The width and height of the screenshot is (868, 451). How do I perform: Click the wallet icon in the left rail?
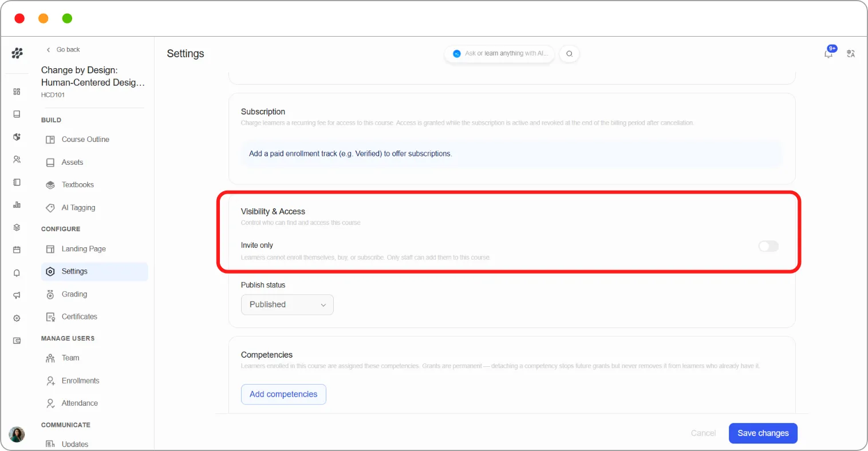[x=17, y=341]
